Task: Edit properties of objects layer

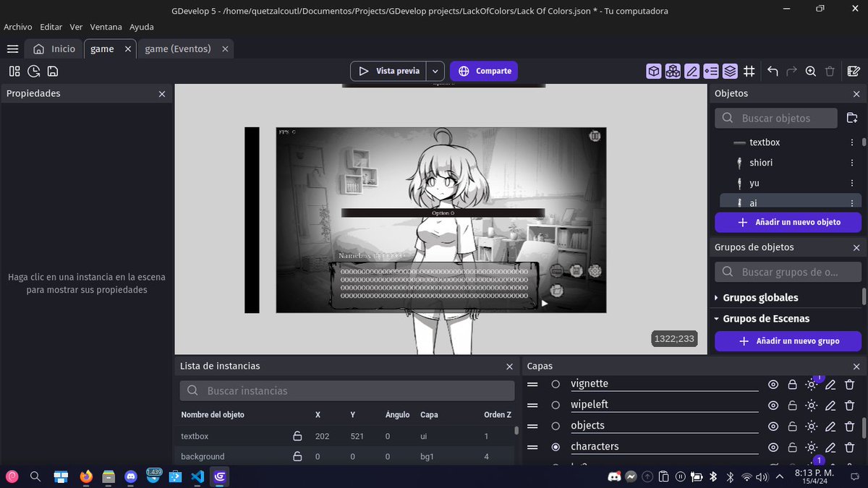Action: point(830,426)
